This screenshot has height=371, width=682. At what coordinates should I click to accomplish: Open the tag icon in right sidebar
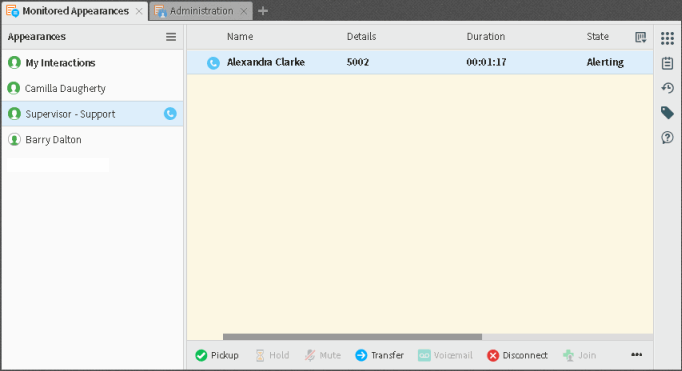[x=667, y=113]
